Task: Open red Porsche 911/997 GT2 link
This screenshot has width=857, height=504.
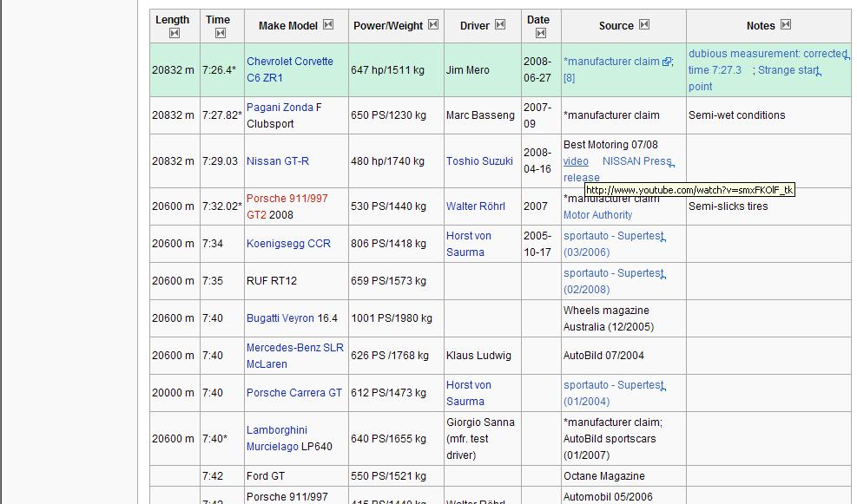Action: (287, 206)
